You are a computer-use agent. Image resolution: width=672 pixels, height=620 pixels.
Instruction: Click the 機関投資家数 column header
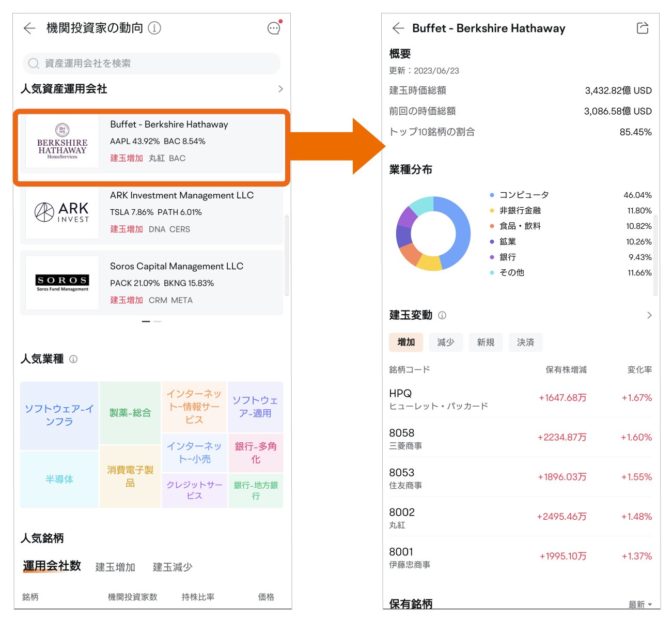(133, 597)
